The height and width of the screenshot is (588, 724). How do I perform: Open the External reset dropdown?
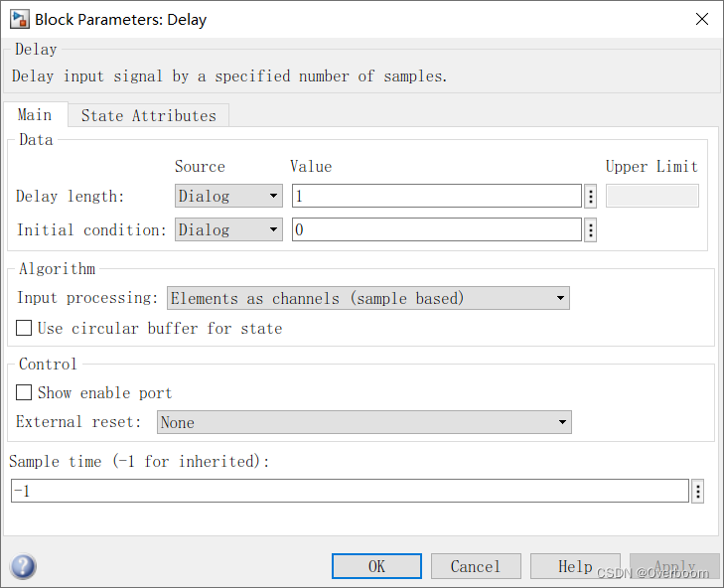[364, 422]
